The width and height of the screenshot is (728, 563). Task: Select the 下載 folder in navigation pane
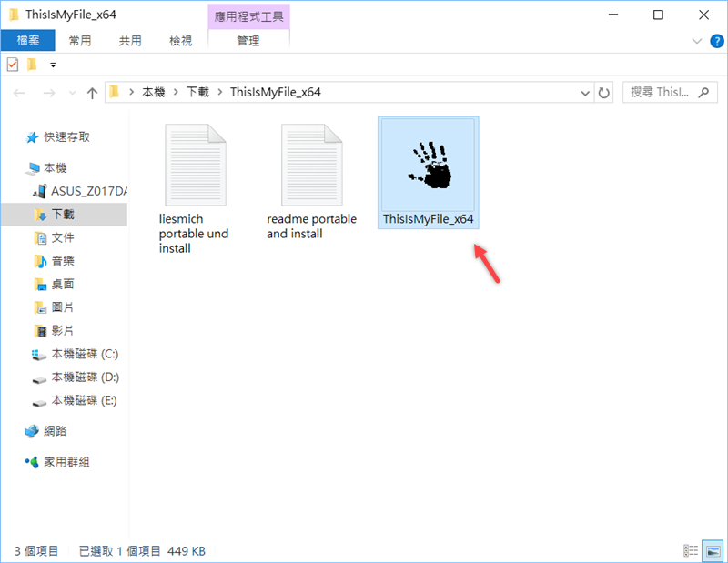(x=63, y=214)
